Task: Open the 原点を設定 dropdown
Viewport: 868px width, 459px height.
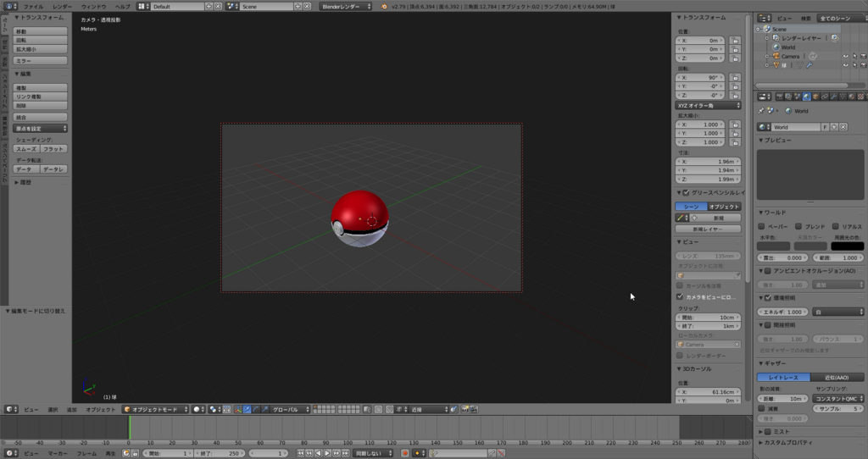Action: click(x=40, y=128)
